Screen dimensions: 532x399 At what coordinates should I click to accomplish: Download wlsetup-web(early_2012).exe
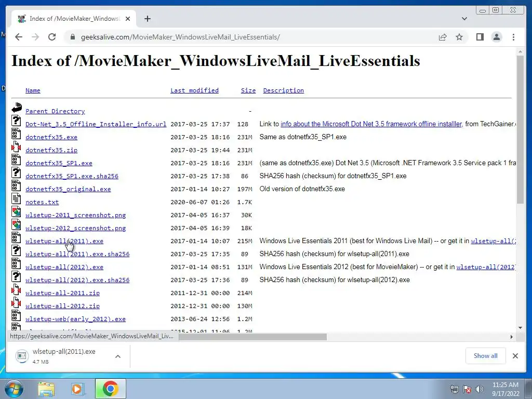click(76, 319)
